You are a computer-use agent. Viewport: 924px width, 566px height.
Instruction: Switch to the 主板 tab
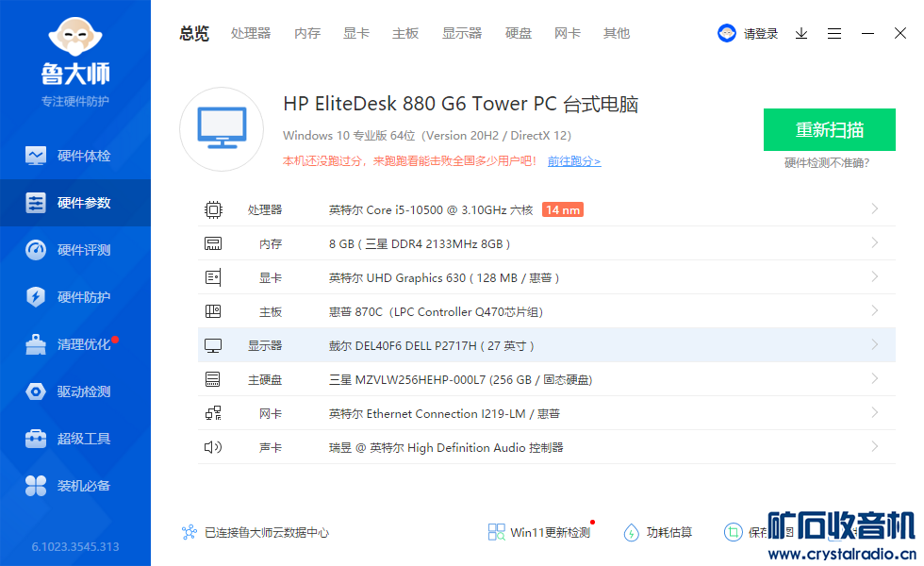405,34
